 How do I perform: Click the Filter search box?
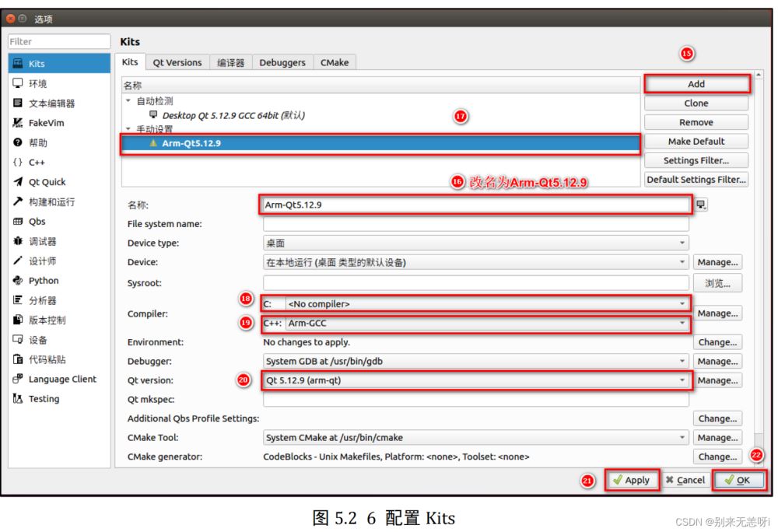[59, 42]
